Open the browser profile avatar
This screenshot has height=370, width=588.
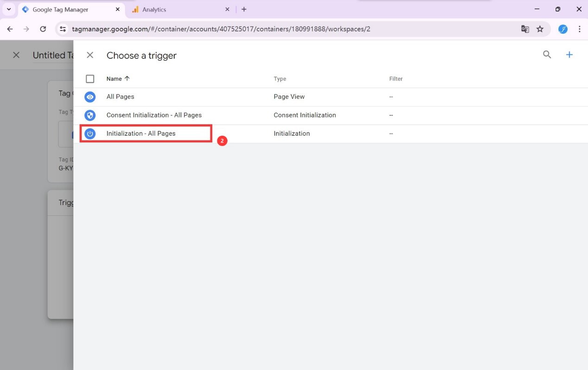click(563, 29)
